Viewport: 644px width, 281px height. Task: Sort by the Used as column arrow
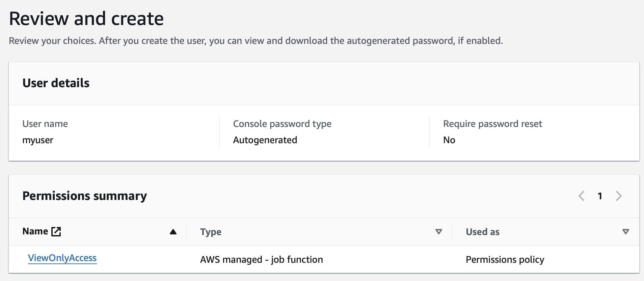[x=625, y=232]
